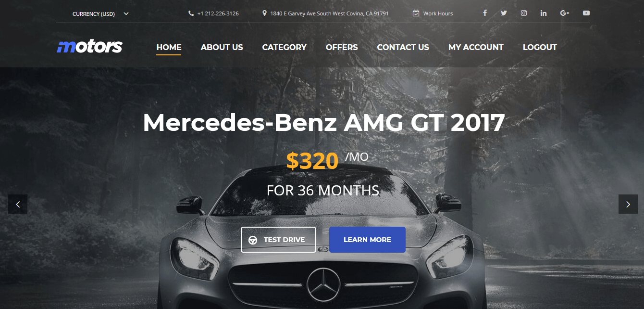The image size is (644, 309).
Task: Go to the previous slide arrow
Action: click(18, 204)
